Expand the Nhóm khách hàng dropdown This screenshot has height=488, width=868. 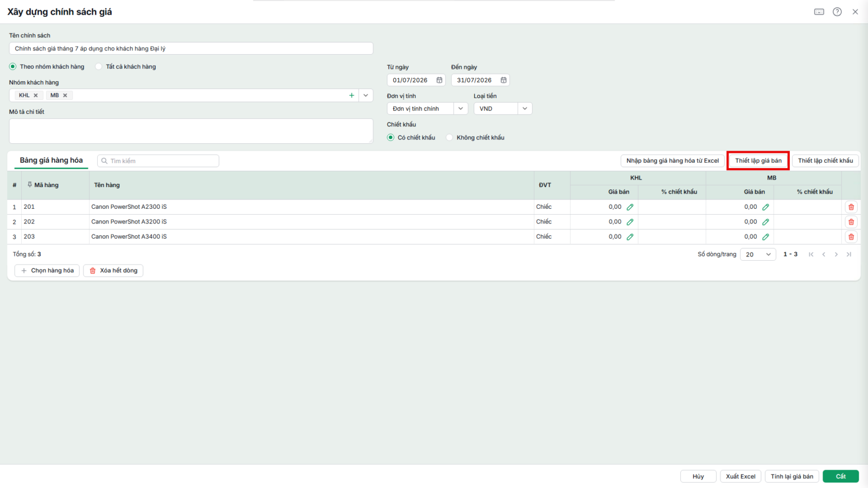pyautogui.click(x=366, y=95)
